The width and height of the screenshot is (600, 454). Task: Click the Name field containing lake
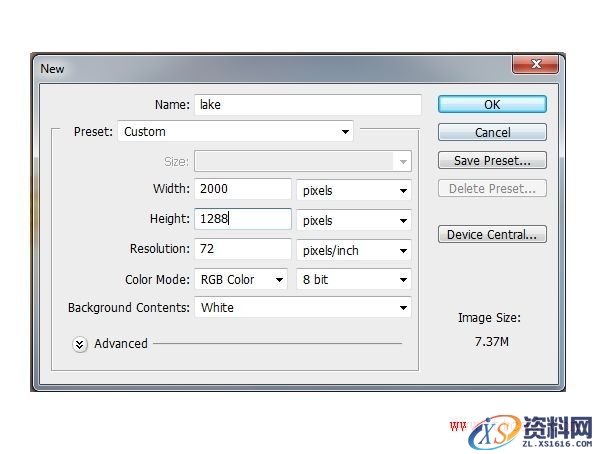(307, 104)
